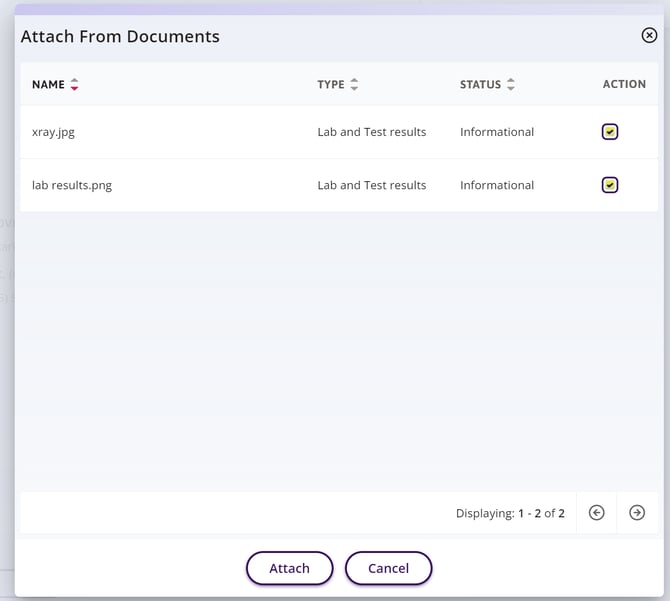Click Lab and Test results in xray.jpg row
Screen dimensions: 670x601
coord(371,132)
